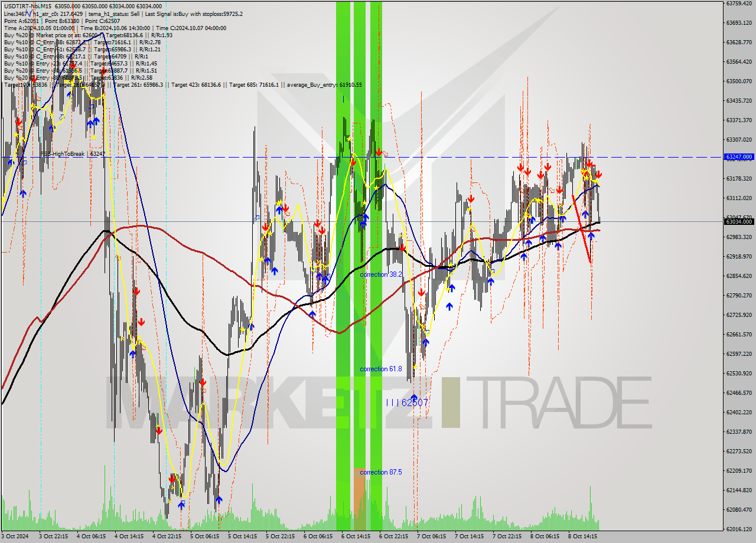Click the 'Target 423: 68136.6' text
Screen dimensions: 756x543
[x=195, y=85]
